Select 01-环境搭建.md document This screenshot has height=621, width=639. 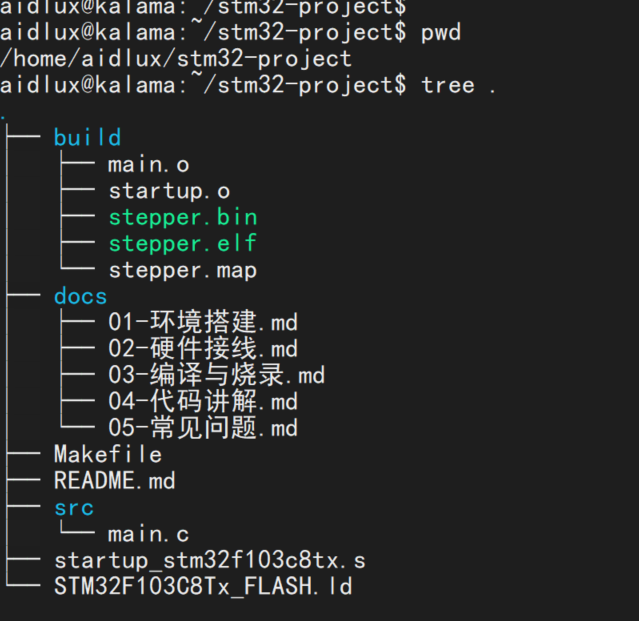(x=203, y=322)
